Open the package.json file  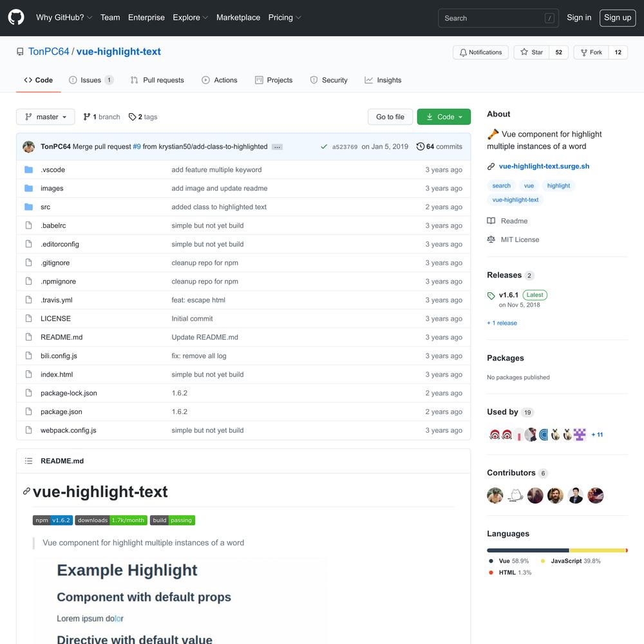pyautogui.click(x=61, y=412)
